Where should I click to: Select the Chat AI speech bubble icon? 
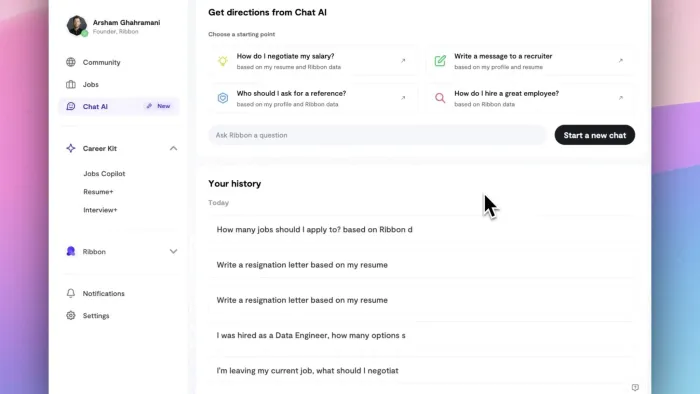(71, 106)
